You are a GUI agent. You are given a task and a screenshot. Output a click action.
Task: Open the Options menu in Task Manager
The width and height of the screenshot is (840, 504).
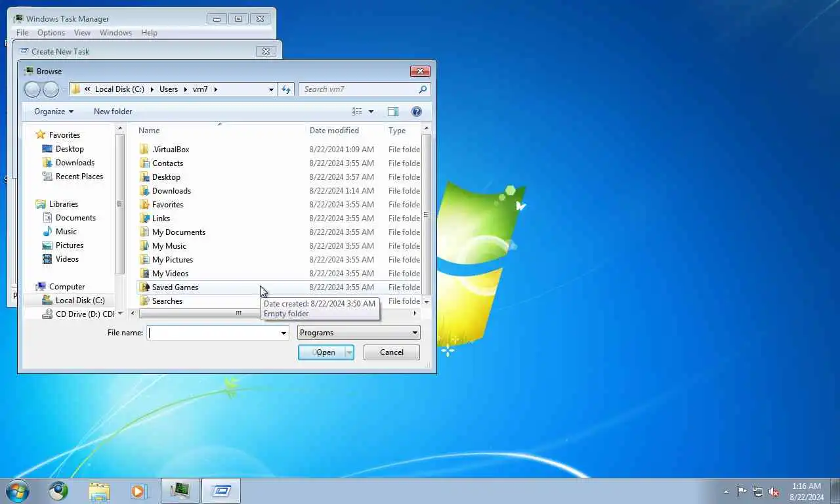pyautogui.click(x=51, y=33)
